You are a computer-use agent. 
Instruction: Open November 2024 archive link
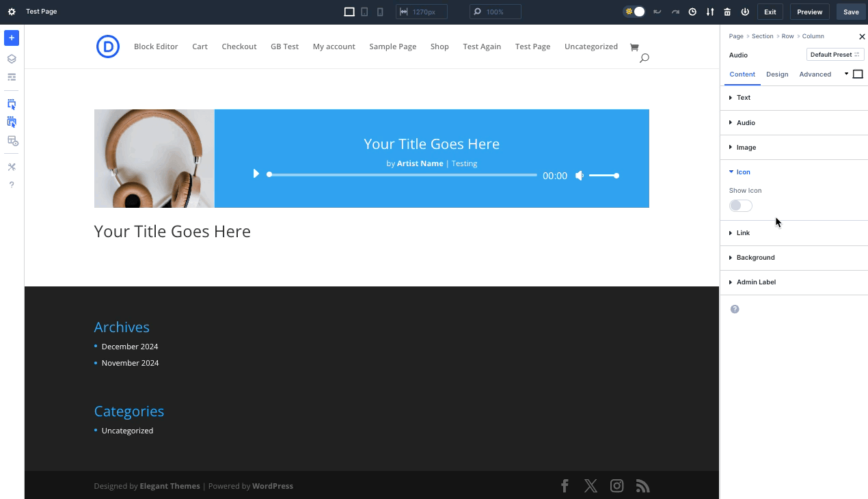[130, 363]
